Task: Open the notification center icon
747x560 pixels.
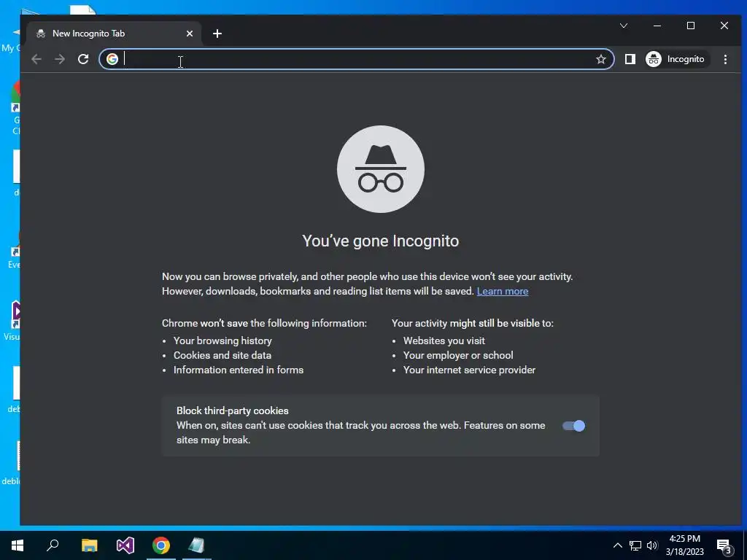Action: (x=724, y=545)
